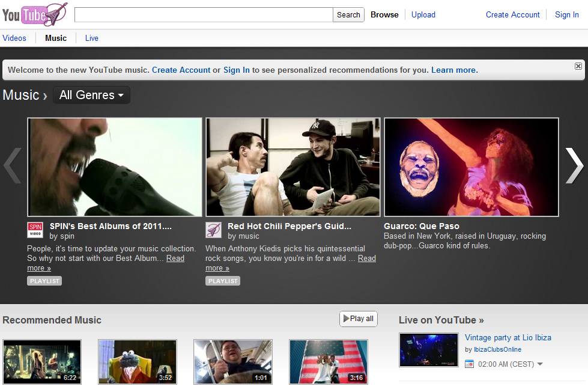Open the Upload link
This screenshot has height=386, width=588.
click(423, 14)
